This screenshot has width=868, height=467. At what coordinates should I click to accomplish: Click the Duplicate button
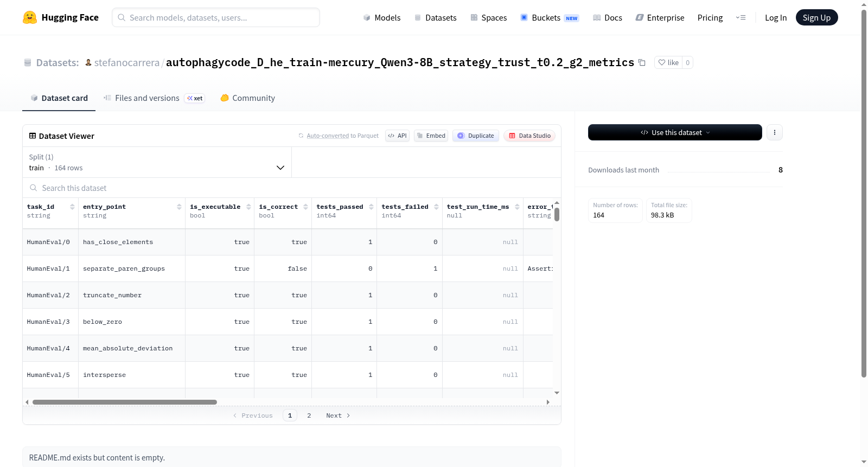point(476,136)
